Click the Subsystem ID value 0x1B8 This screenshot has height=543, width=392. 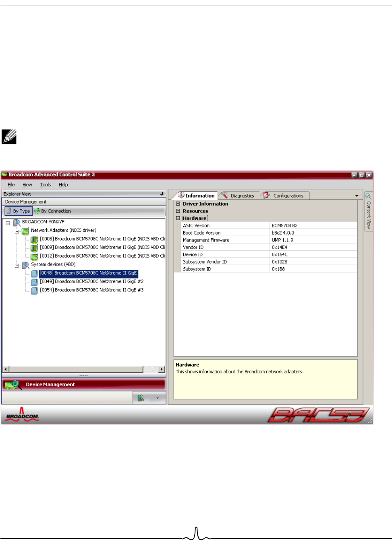tap(278, 269)
